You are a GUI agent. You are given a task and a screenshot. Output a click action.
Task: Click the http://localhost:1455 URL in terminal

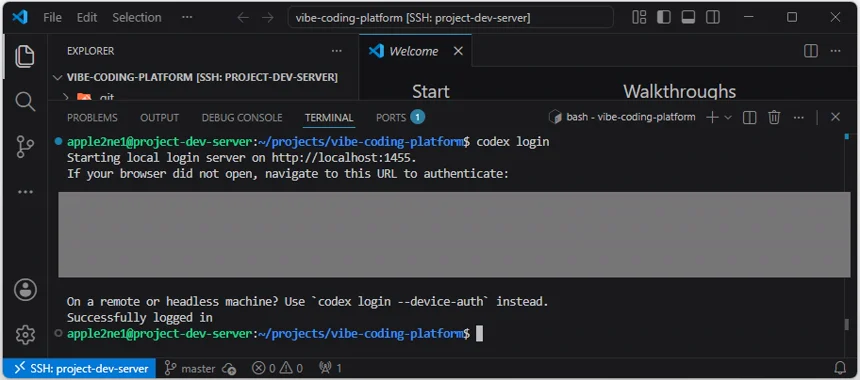click(342, 158)
